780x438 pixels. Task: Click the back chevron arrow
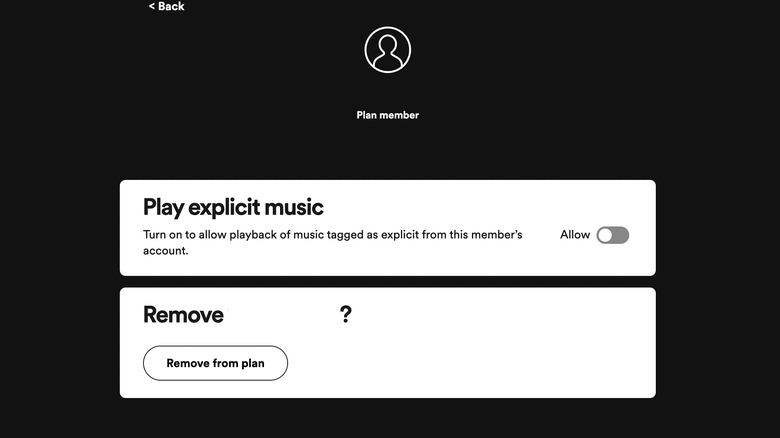[152, 7]
